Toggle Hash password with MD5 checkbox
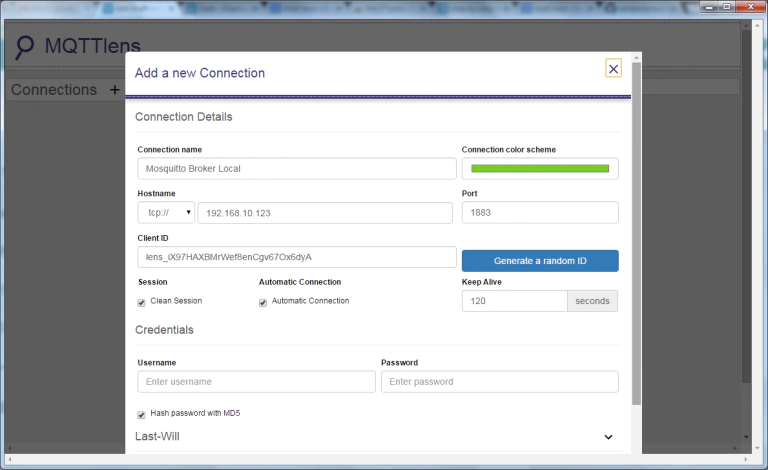 [x=142, y=415]
